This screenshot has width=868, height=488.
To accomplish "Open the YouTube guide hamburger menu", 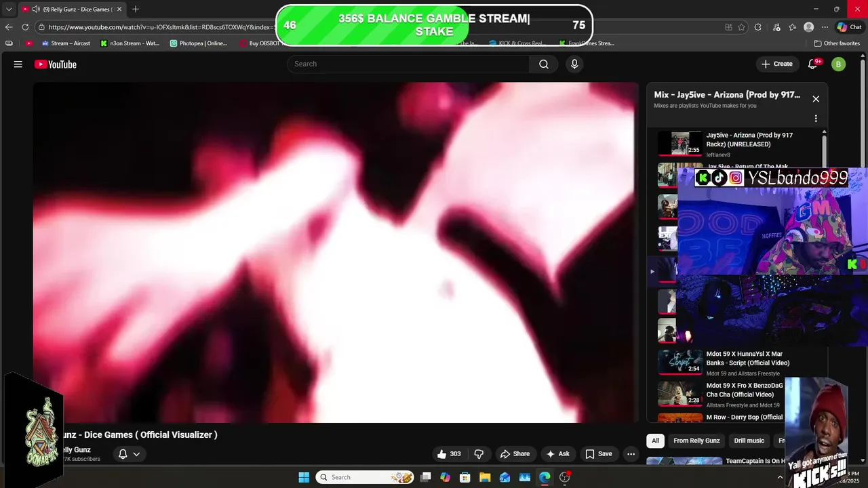I will click(18, 64).
